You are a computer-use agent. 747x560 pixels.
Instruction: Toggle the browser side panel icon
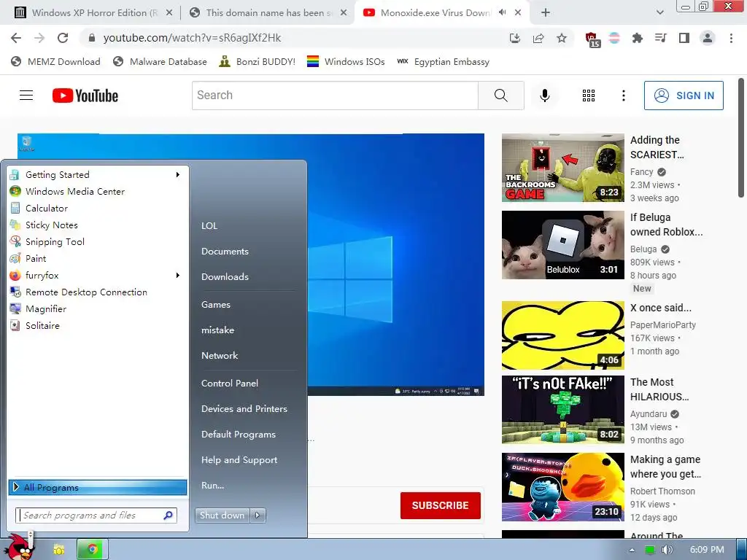[x=684, y=38]
